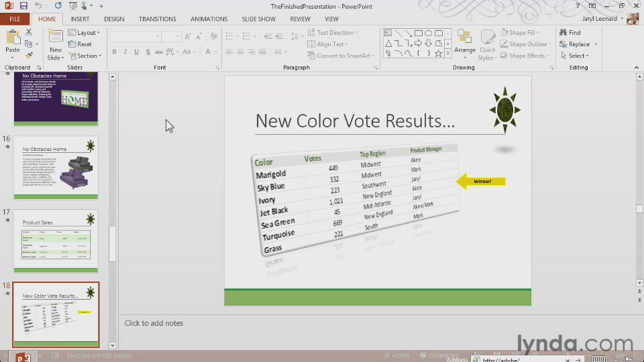Screen dimensions: 644x362
Task: Click the slide panel vertical scrollbar thumb
Action: (112, 243)
